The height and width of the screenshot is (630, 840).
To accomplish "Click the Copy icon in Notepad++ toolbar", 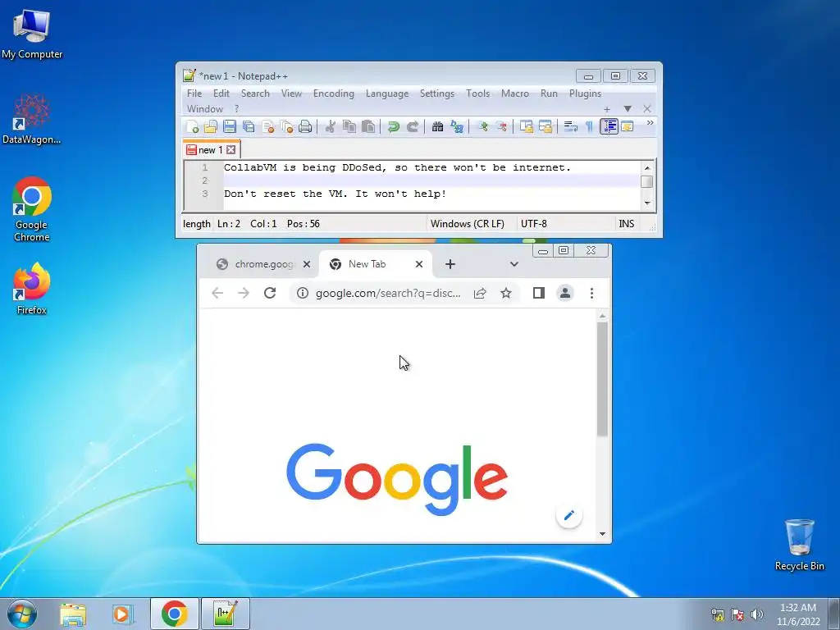I will (349, 126).
